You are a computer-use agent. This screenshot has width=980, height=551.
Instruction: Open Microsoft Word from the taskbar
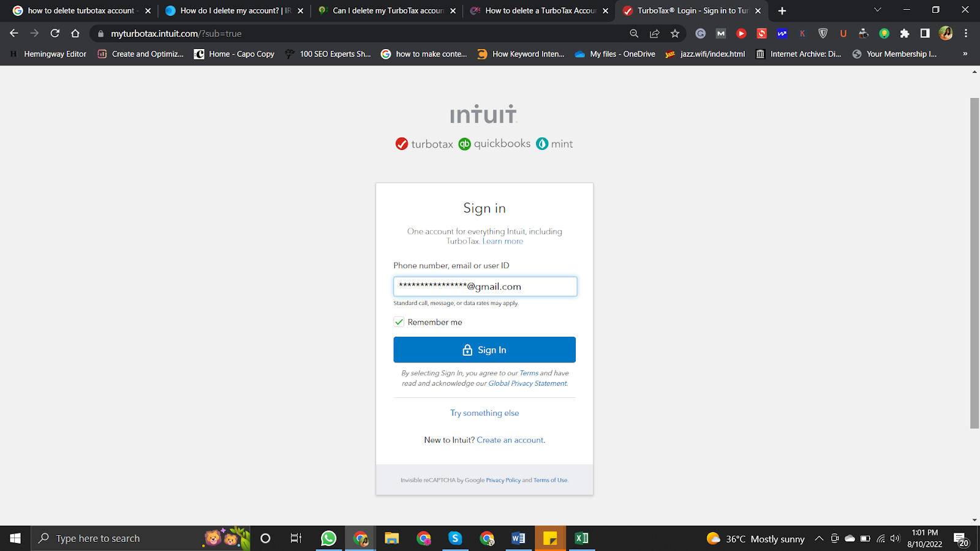tap(518, 538)
